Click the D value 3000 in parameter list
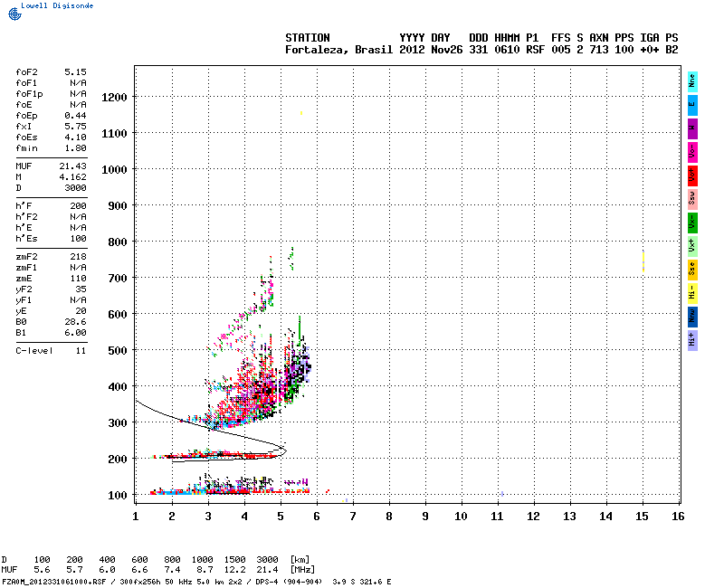The width and height of the screenshot is (724, 588). pos(75,188)
